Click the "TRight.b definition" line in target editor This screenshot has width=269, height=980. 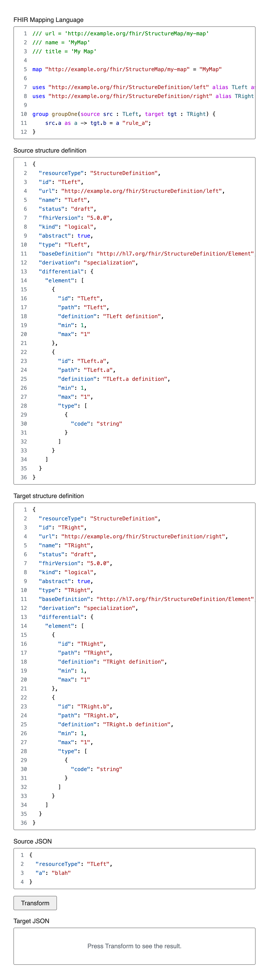tap(115, 724)
